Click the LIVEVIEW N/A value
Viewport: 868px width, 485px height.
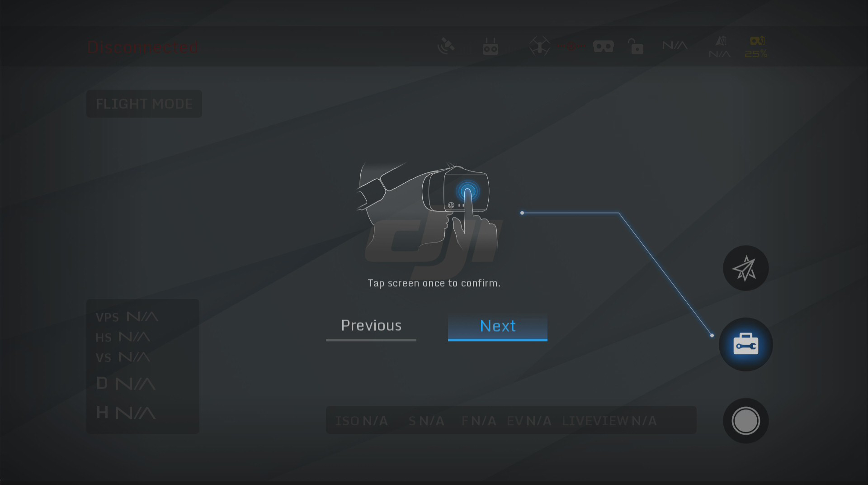pyautogui.click(x=609, y=421)
